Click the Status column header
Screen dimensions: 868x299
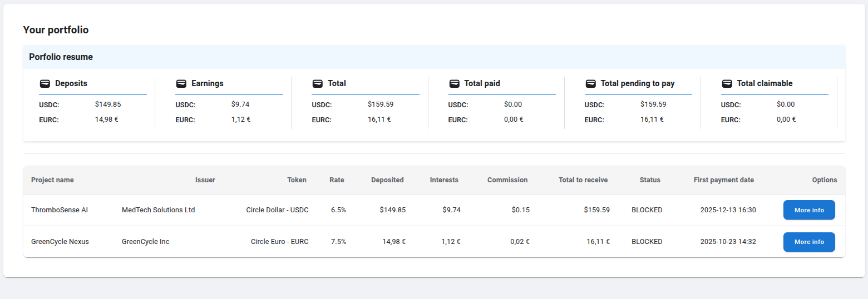point(649,180)
